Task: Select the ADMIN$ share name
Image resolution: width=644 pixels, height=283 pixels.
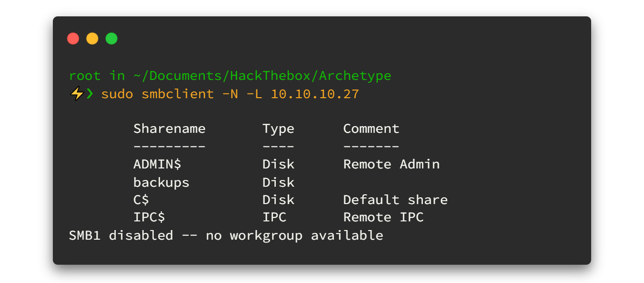Action: pyautogui.click(x=157, y=164)
